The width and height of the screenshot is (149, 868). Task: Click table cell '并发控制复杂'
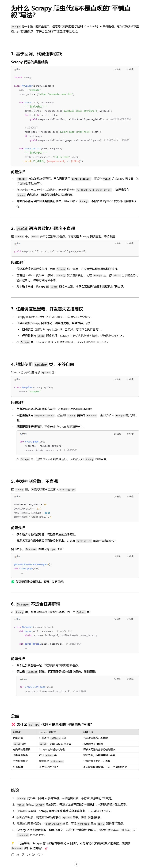tap(21, 761)
